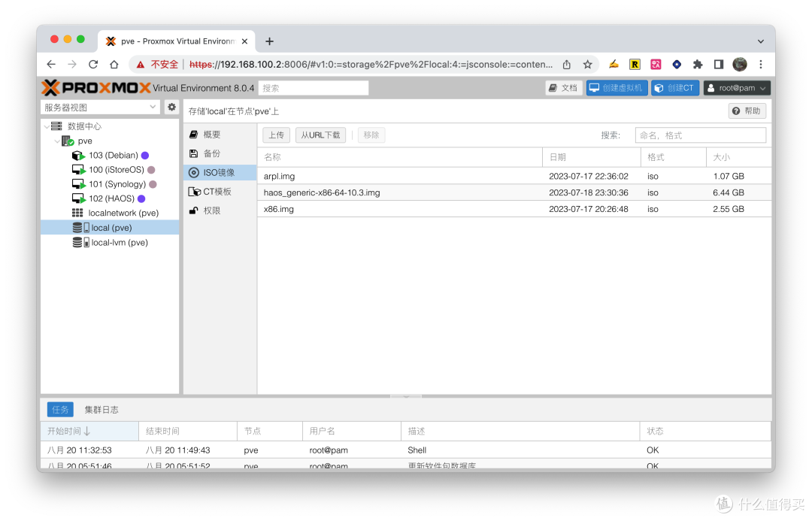Click the not-secure warning icon
812x521 pixels.
click(141, 65)
